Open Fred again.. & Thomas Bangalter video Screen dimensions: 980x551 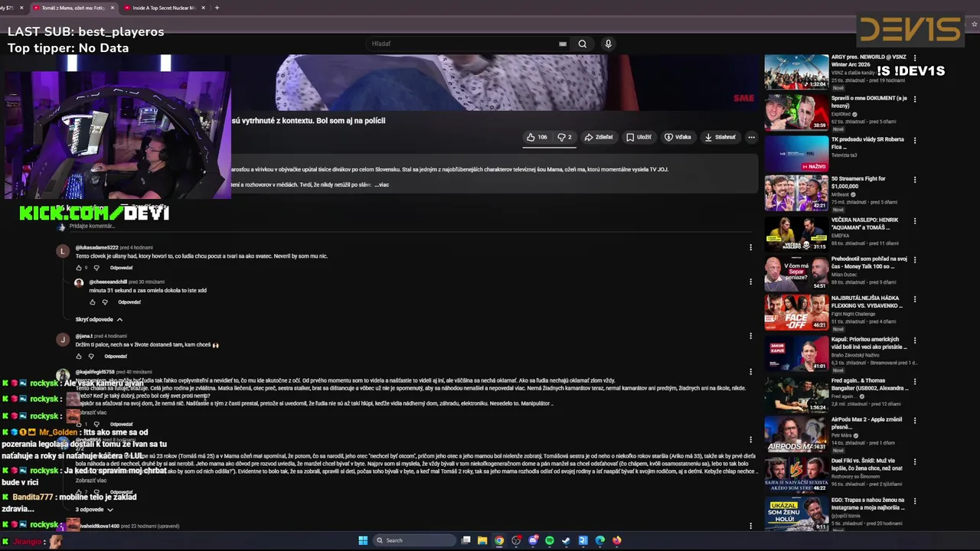point(796,393)
